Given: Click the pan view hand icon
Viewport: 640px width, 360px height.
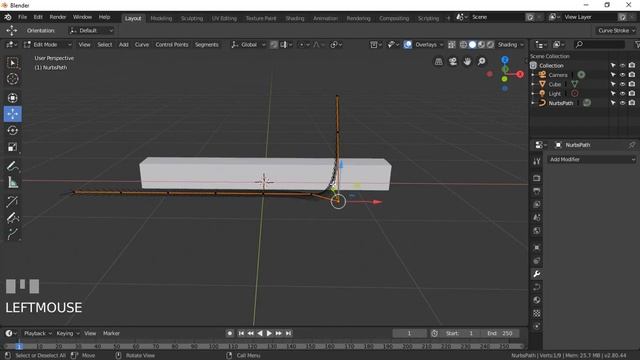Looking at the screenshot, I should (x=467, y=62).
